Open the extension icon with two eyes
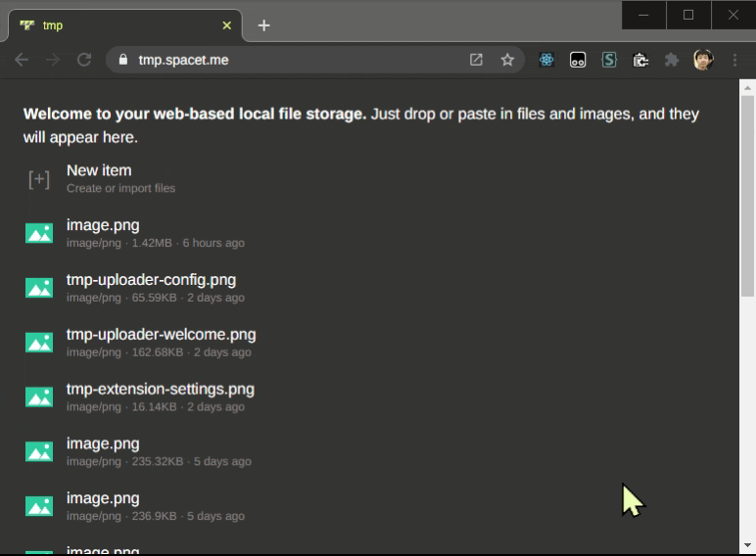Image resolution: width=756 pixels, height=556 pixels. tap(578, 60)
